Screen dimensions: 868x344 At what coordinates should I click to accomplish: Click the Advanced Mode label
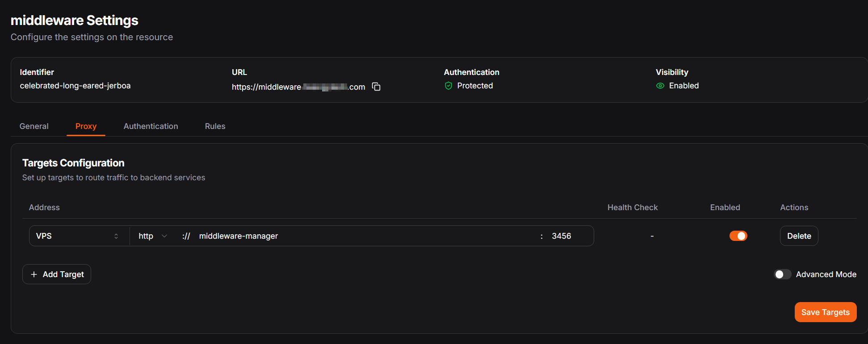point(826,274)
